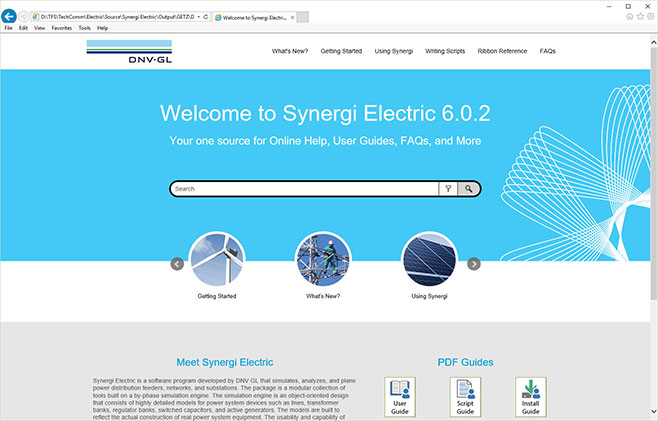Open Ribbon Reference navigation link
Image resolution: width=658 pixels, height=421 pixels.
502,51
